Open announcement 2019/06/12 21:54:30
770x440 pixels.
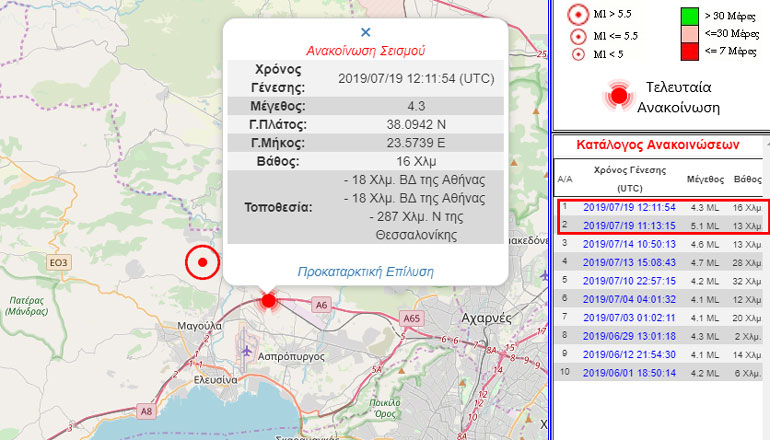pyautogui.click(x=629, y=355)
